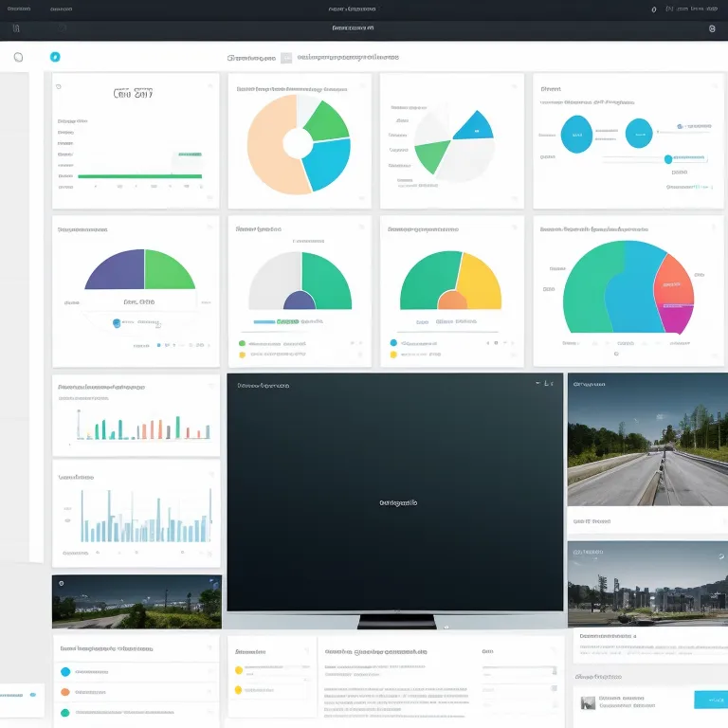Click the small icon at left of dark toolbar

(x=16, y=28)
